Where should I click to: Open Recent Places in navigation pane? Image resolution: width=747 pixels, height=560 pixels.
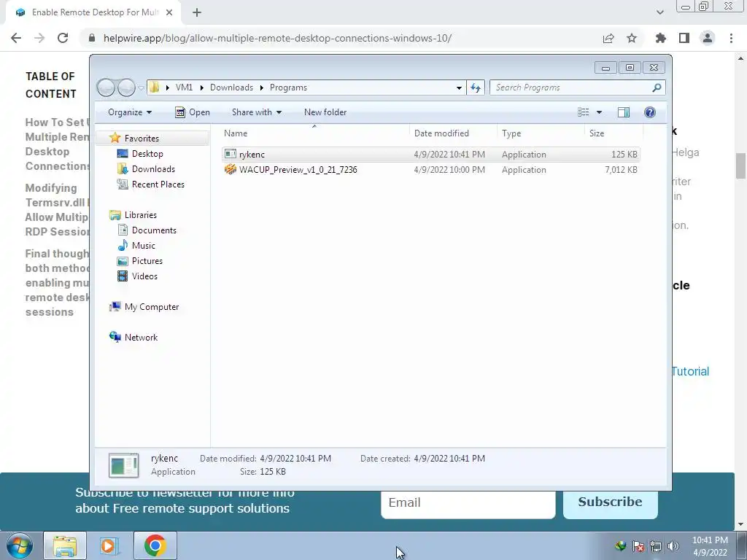pos(158,184)
